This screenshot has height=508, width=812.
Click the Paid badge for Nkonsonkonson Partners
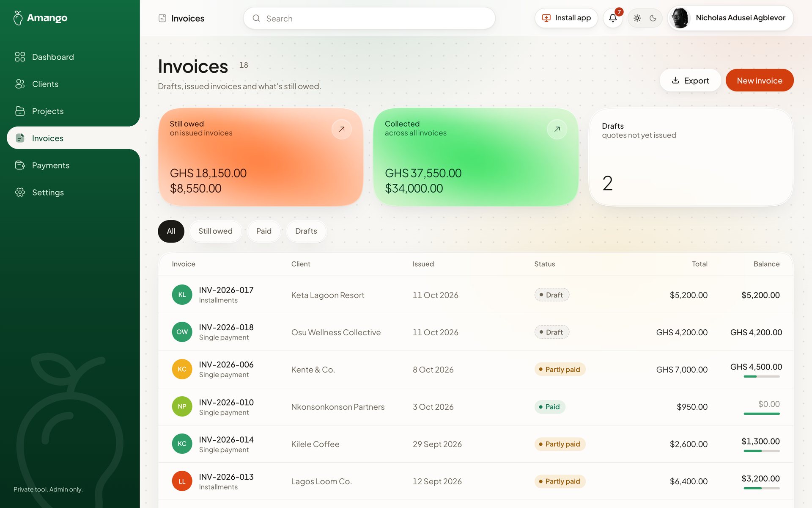point(550,406)
